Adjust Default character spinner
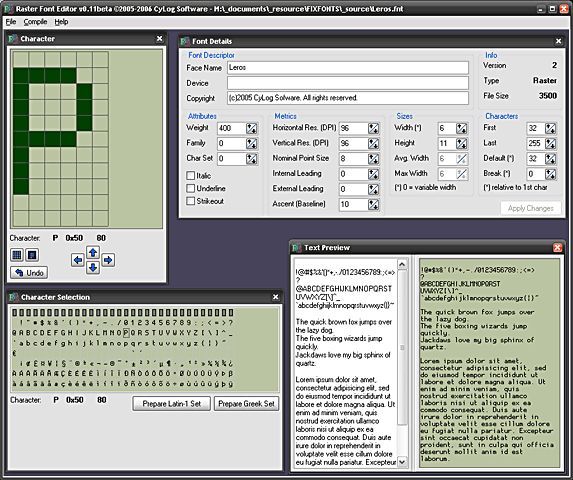 pos(550,159)
